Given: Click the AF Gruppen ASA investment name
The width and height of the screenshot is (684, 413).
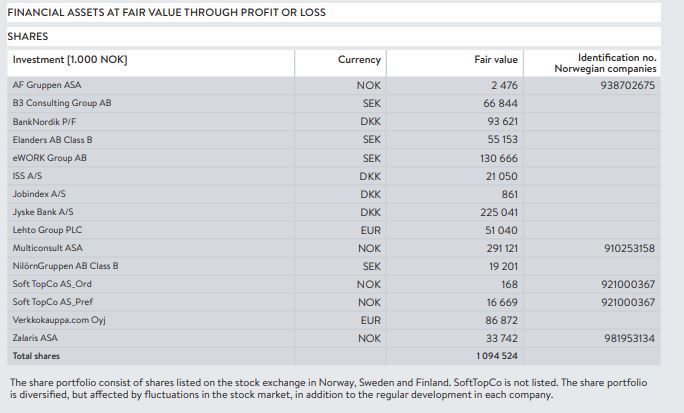Looking at the screenshot, I should pos(46,85).
